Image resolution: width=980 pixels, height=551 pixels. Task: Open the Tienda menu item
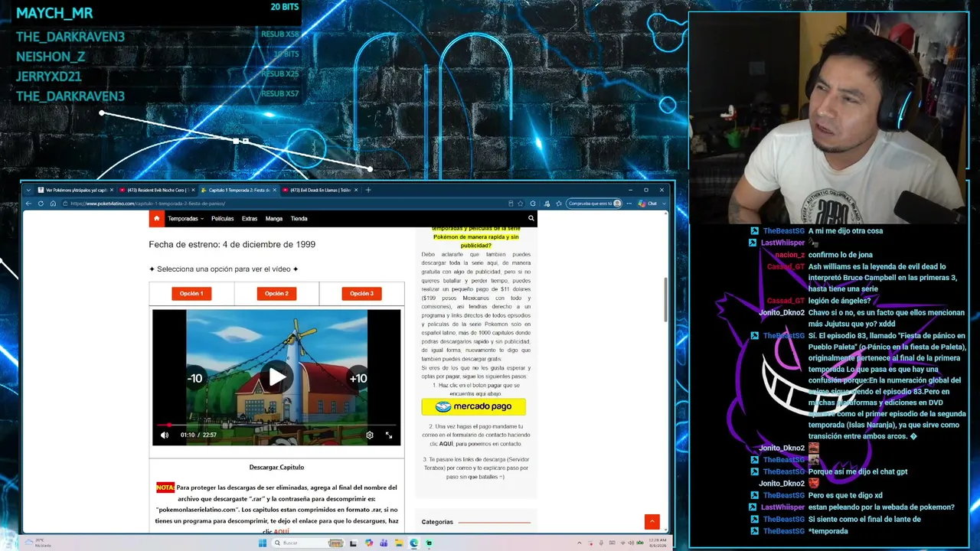coord(299,218)
